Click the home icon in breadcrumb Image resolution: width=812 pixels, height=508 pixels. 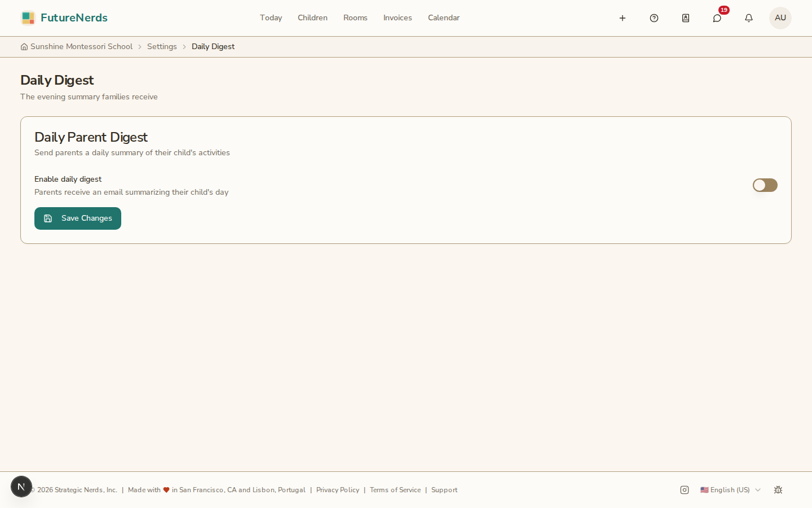tap(24, 47)
